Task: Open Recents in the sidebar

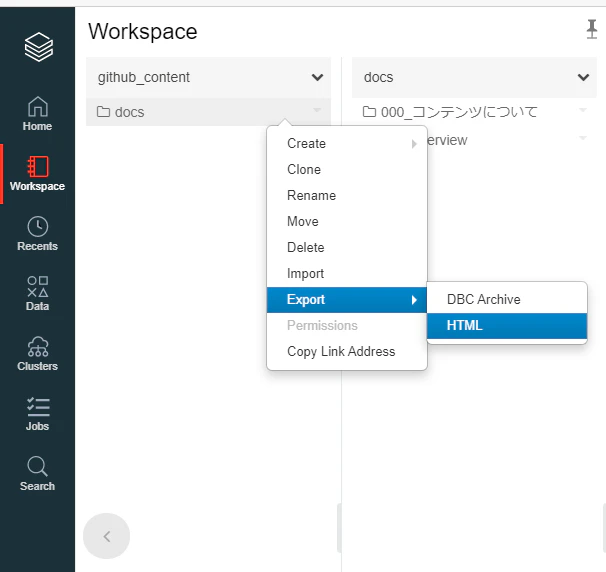Action: 37,233
